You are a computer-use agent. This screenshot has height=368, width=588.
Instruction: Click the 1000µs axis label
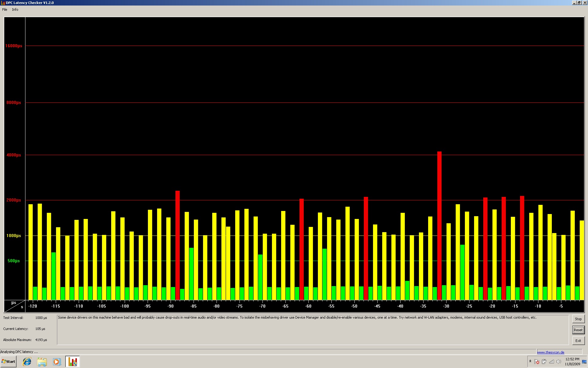point(14,236)
